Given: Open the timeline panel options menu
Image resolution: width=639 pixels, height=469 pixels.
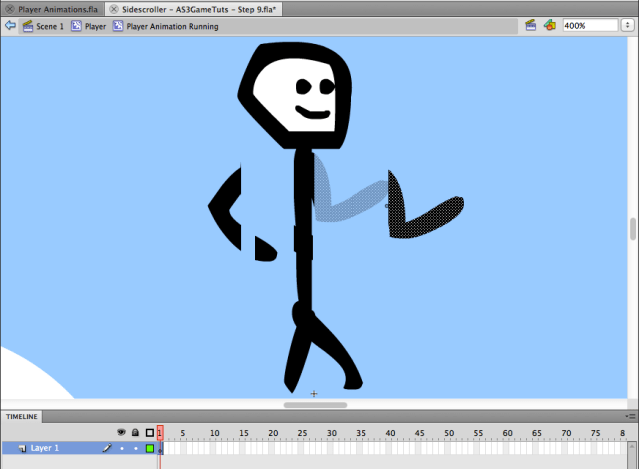Looking at the screenshot, I should coord(630,416).
